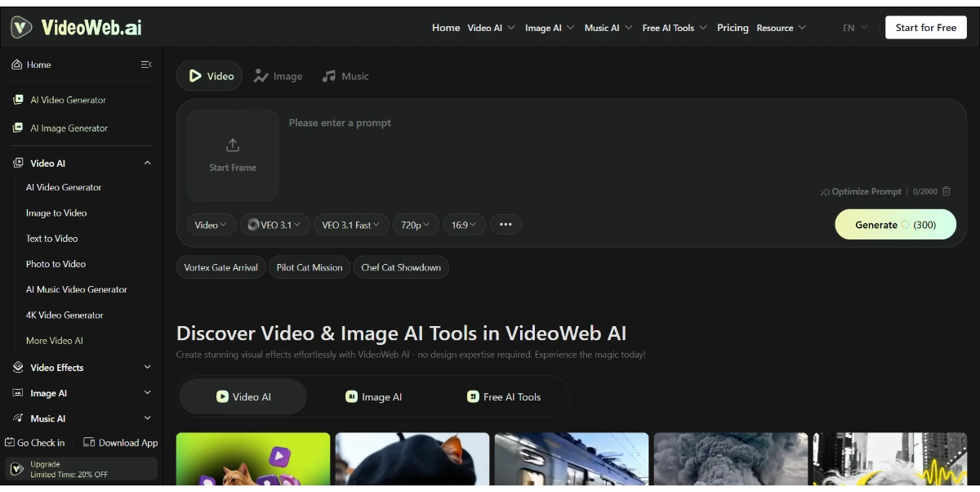Open the Image AI menu in the top navigation
The height and width of the screenshot is (492, 980).
click(550, 28)
